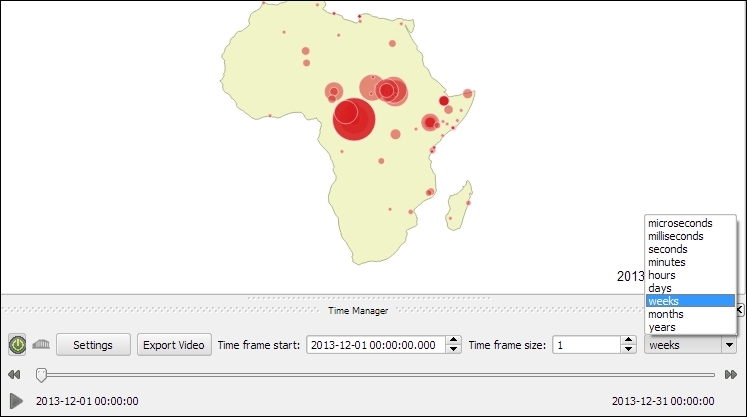Close the Time Manager panel
This screenshot has width=747, height=417.
tap(740, 310)
